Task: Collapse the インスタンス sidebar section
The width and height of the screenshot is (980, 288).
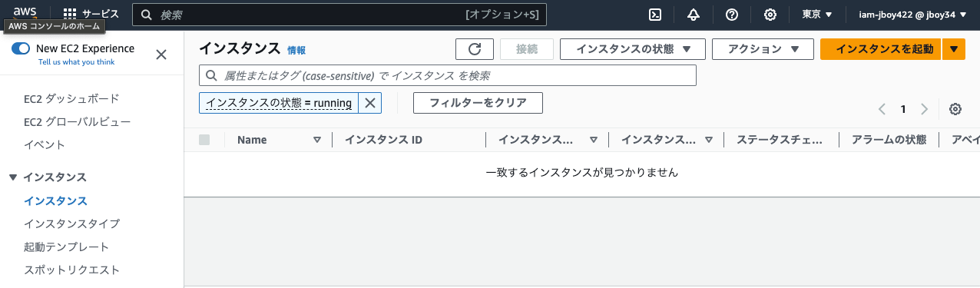Action: pos(13,177)
